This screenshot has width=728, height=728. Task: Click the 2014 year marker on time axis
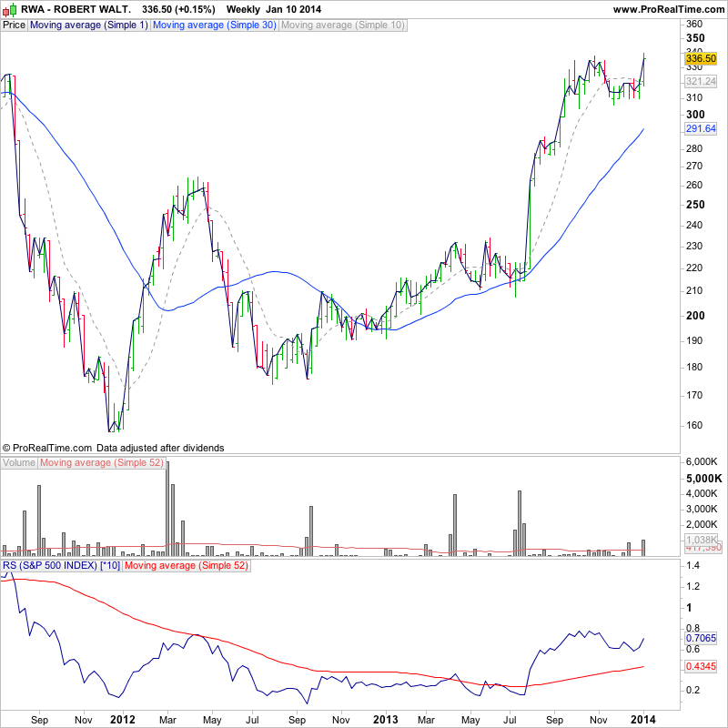(x=643, y=720)
